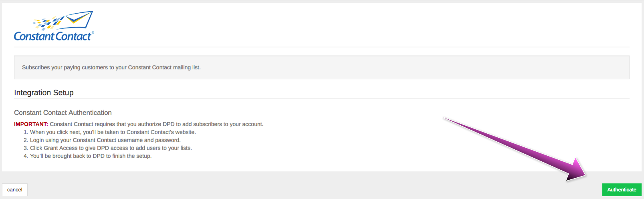The height and width of the screenshot is (199, 644).
Task: Click the Constant Contact Authentication subheading
Action: point(63,113)
